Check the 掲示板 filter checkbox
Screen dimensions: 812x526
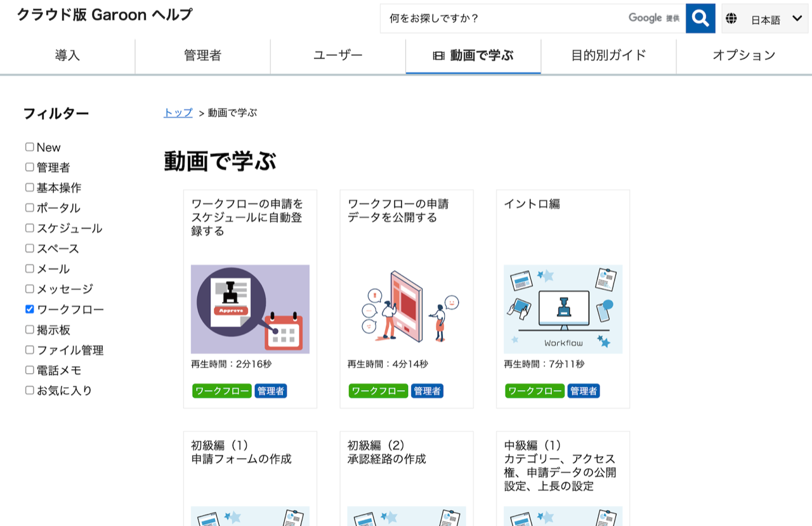(x=30, y=330)
